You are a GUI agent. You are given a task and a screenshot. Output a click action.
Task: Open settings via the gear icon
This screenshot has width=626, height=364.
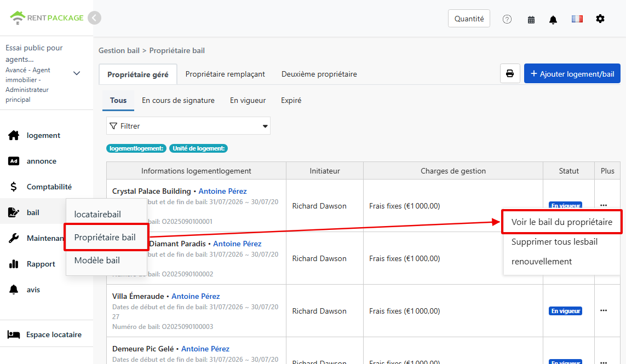pyautogui.click(x=600, y=19)
